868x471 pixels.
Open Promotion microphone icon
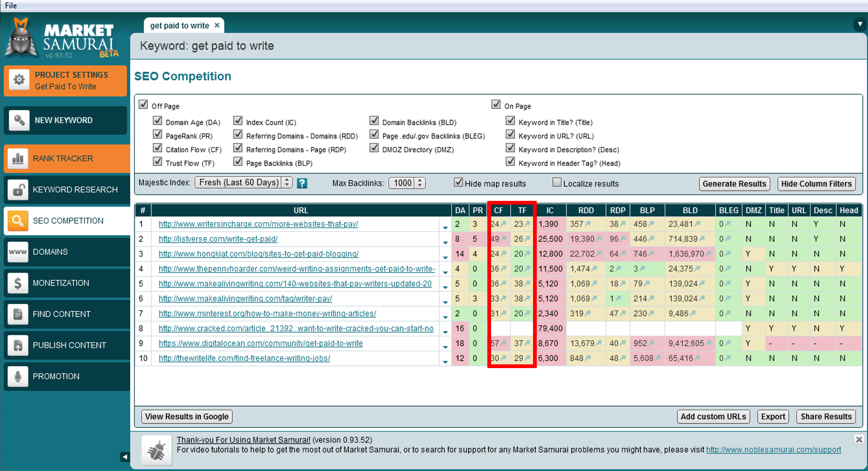(x=18, y=376)
